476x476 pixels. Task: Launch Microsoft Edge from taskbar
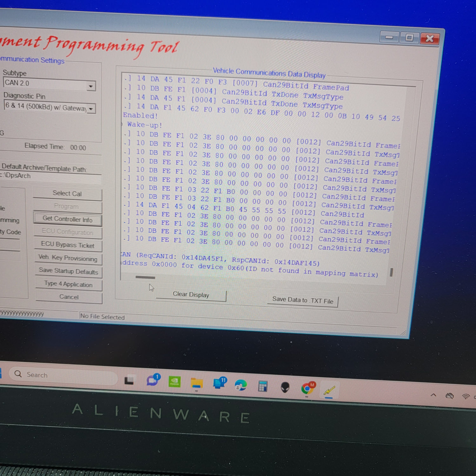point(241,385)
